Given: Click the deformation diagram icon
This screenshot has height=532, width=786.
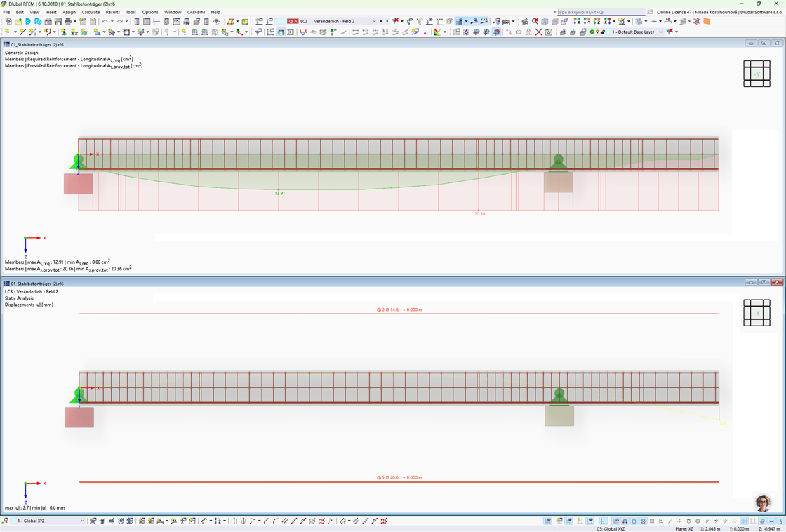Looking at the screenshot, I should [x=302, y=32].
